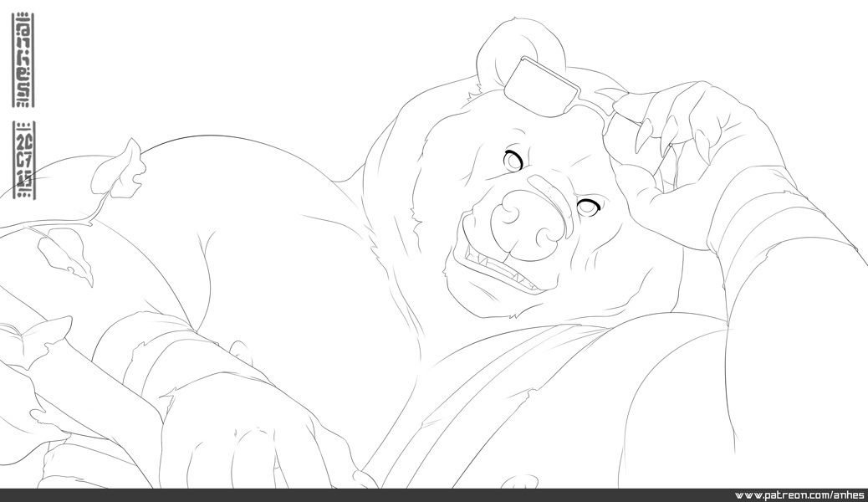868x502 pixels.
Task: Click the vertical date stamp below the signature
Action: coord(23,160)
